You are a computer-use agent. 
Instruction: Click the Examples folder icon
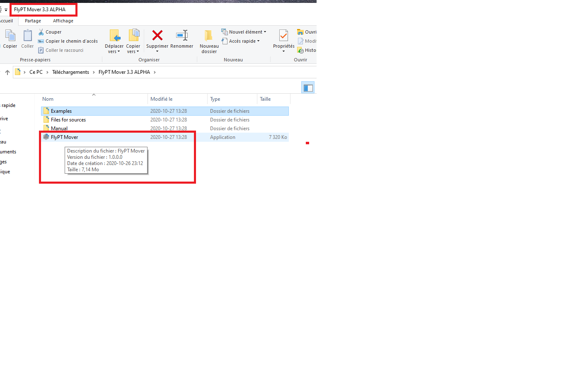46,111
